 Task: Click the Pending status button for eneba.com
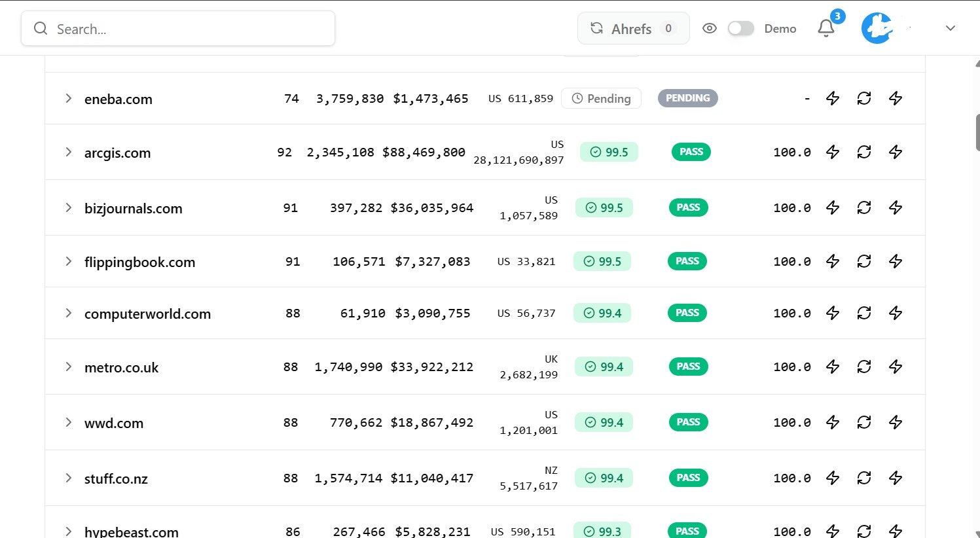click(x=601, y=98)
